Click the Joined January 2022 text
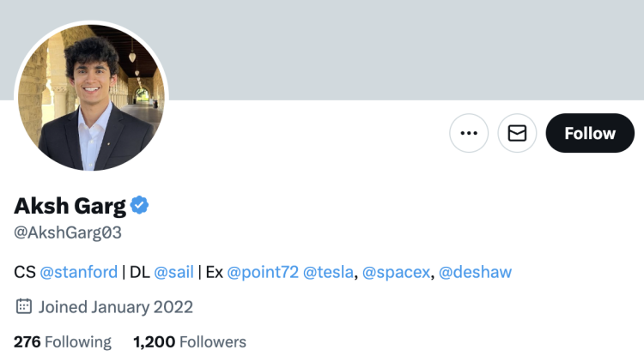Image resolution: width=644 pixels, height=356 pixels. tap(116, 306)
